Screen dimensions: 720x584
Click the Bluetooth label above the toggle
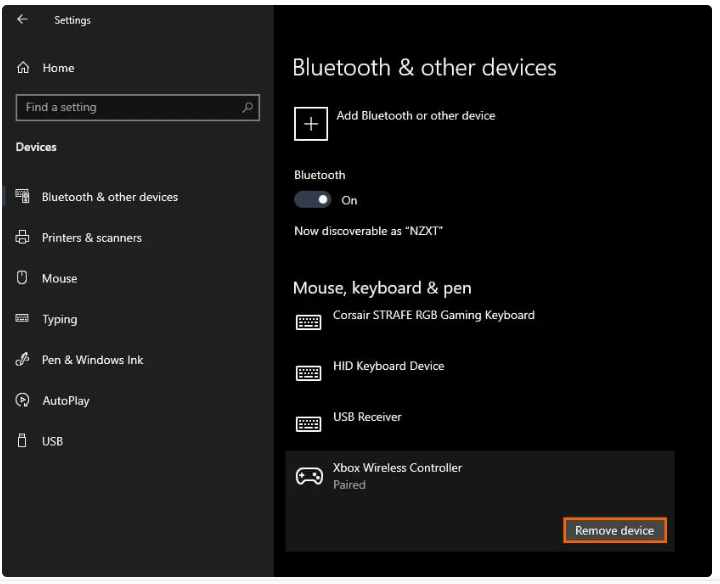(x=320, y=175)
